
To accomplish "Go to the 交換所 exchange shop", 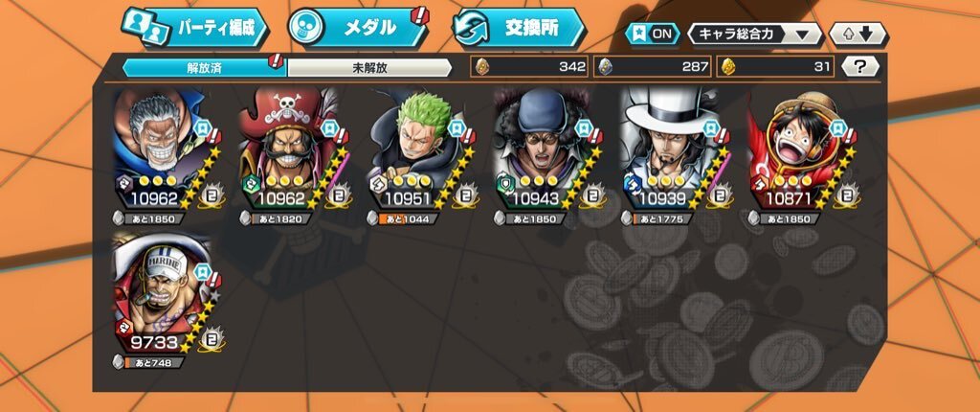I will [520, 28].
